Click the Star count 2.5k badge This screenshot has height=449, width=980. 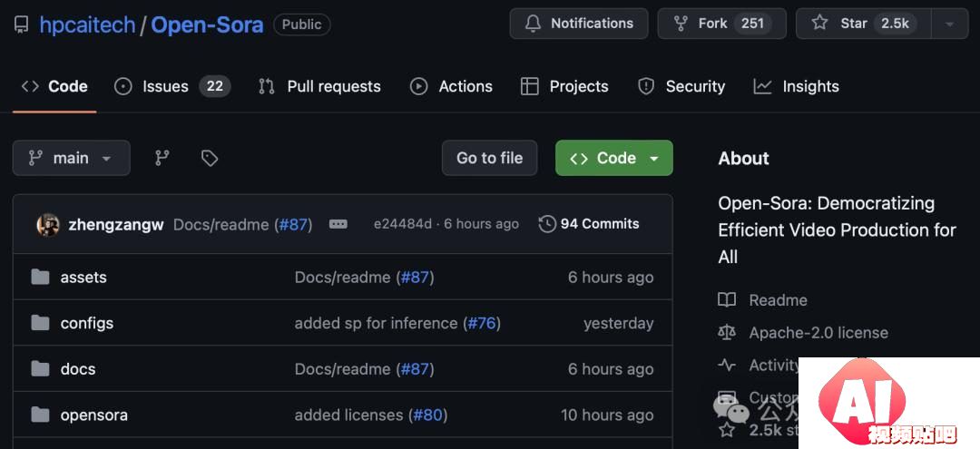click(x=895, y=24)
